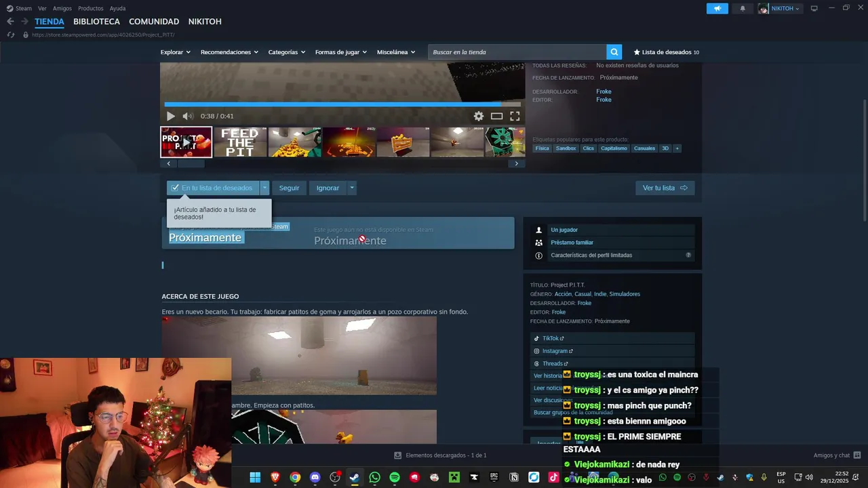The width and height of the screenshot is (868, 488).
Task: Enter fullscreen on the trailer video
Action: tap(515, 116)
